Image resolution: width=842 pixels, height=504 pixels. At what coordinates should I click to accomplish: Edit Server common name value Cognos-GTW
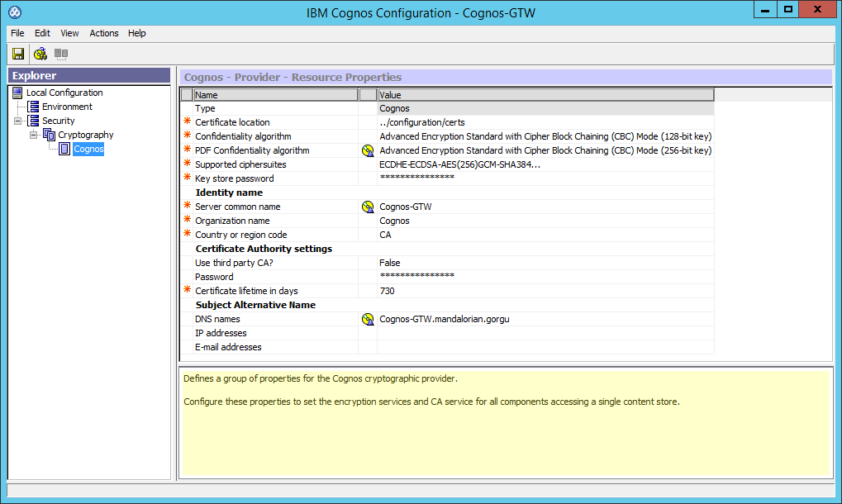pos(545,207)
